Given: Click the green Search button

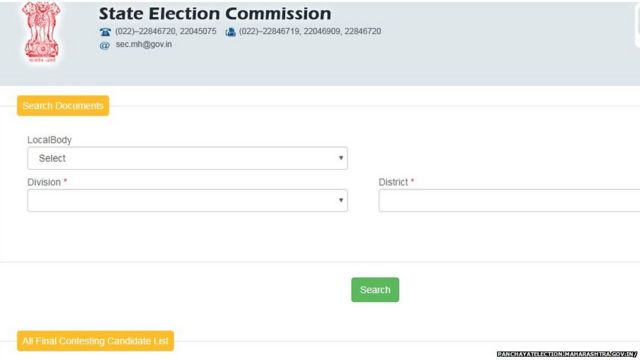Looking at the screenshot, I should click(375, 290).
